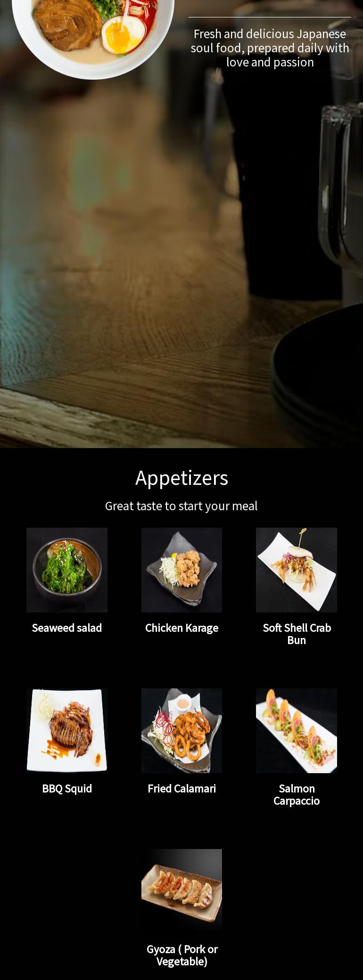Open the Seaweed salad photo
The height and width of the screenshot is (980, 363).
(67, 570)
